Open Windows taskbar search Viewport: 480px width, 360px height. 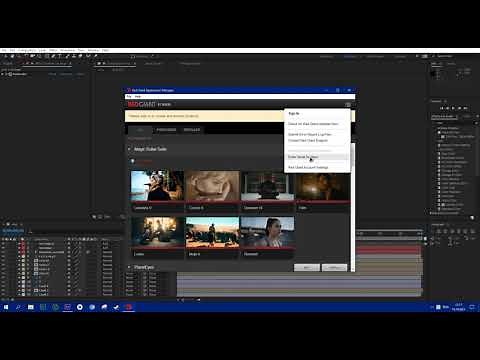(x=18, y=307)
